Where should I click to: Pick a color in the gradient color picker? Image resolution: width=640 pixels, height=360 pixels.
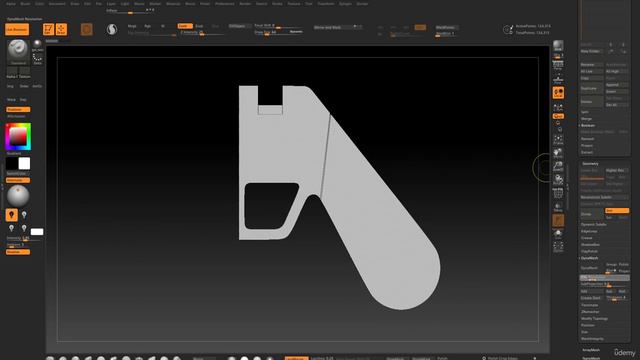(x=18, y=137)
